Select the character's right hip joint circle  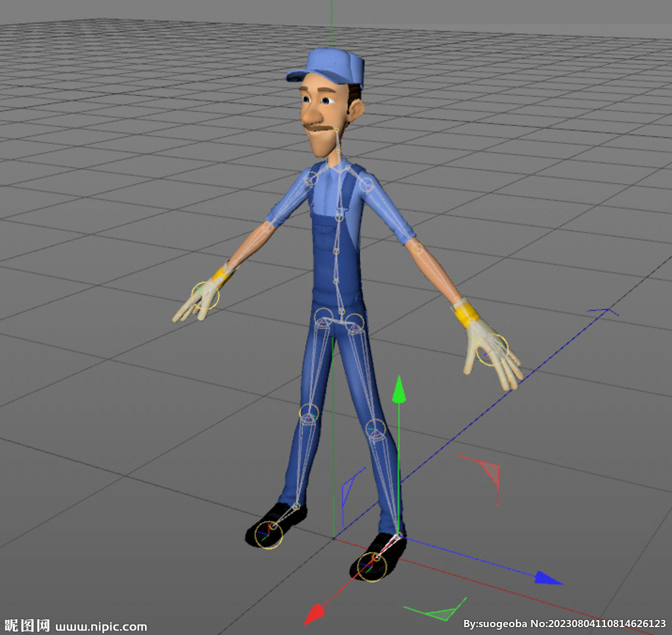[324, 317]
